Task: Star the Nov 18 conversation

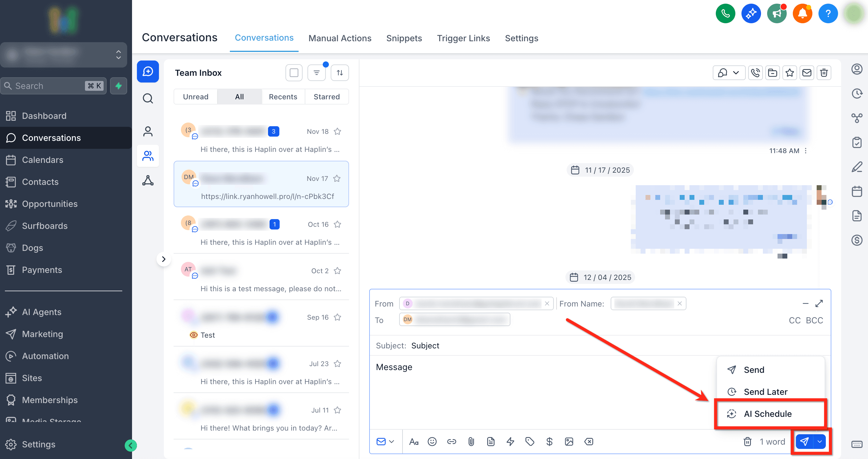Action: [337, 131]
